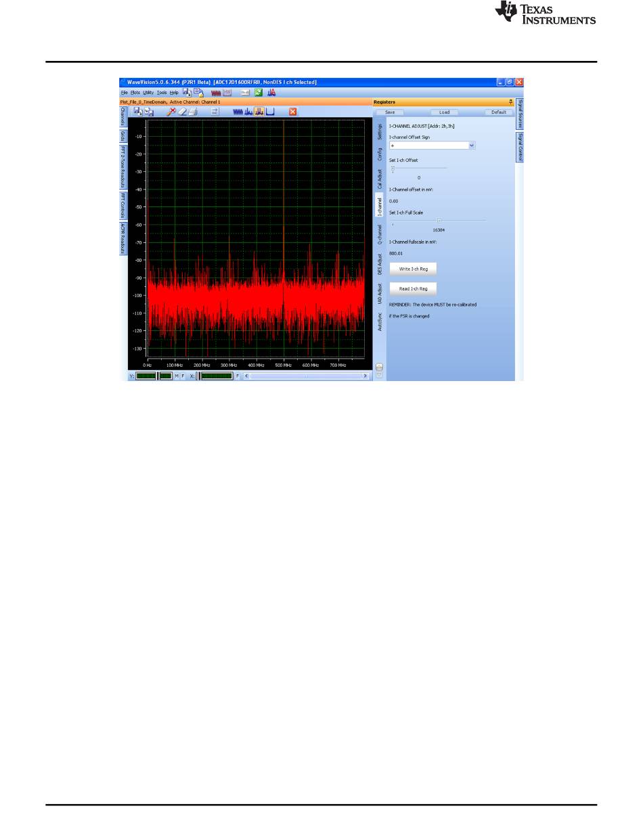
Task: Click the horizontal scrollbar below the plot
Action: pyautogui.click(x=307, y=376)
